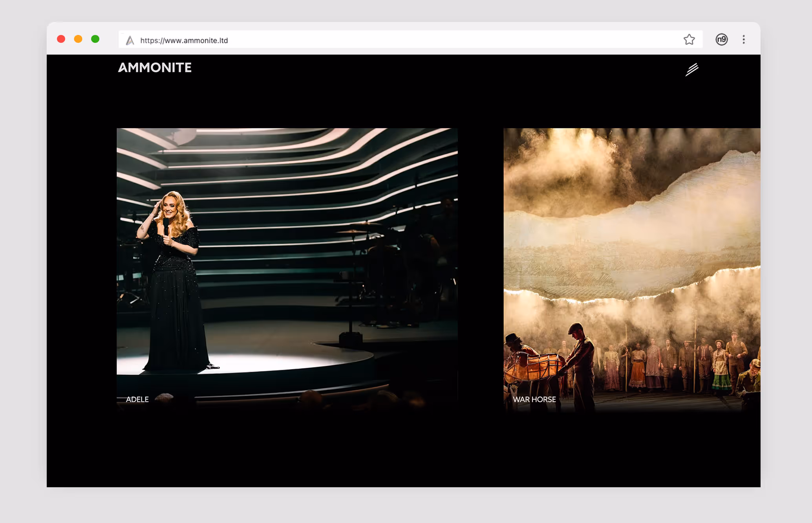Bookmark the page with the star icon
Image resolution: width=812 pixels, height=523 pixels.
pyautogui.click(x=689, y=40)
